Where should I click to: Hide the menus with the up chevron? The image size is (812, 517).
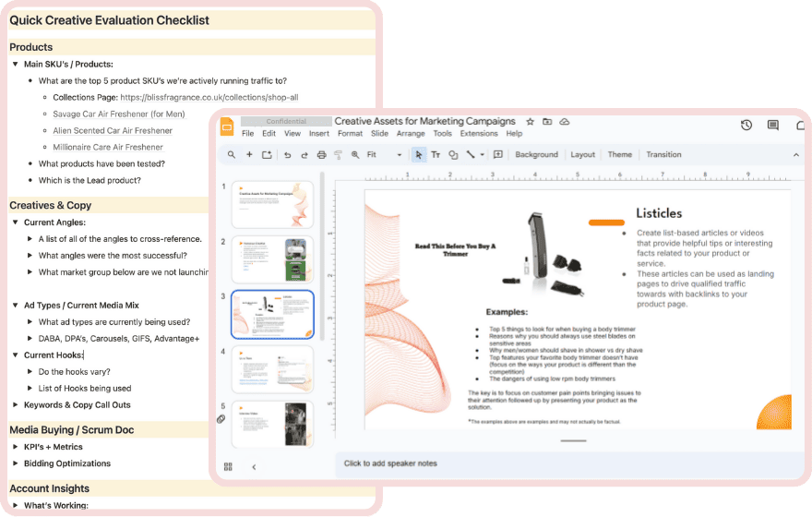tap(796, 155)
